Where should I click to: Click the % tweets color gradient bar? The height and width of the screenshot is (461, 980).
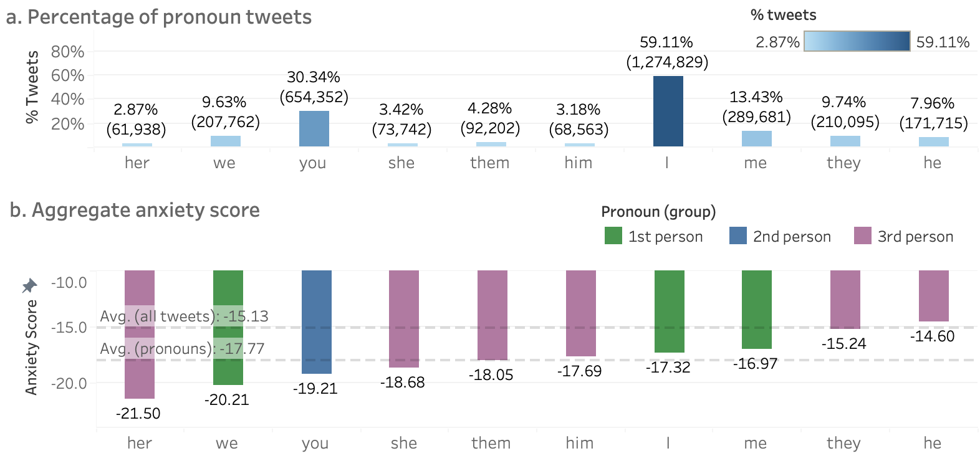pos(857,41)
